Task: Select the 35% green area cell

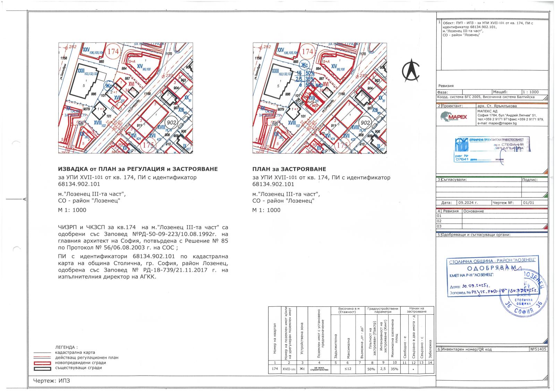Action: click(x=394, y=369)
